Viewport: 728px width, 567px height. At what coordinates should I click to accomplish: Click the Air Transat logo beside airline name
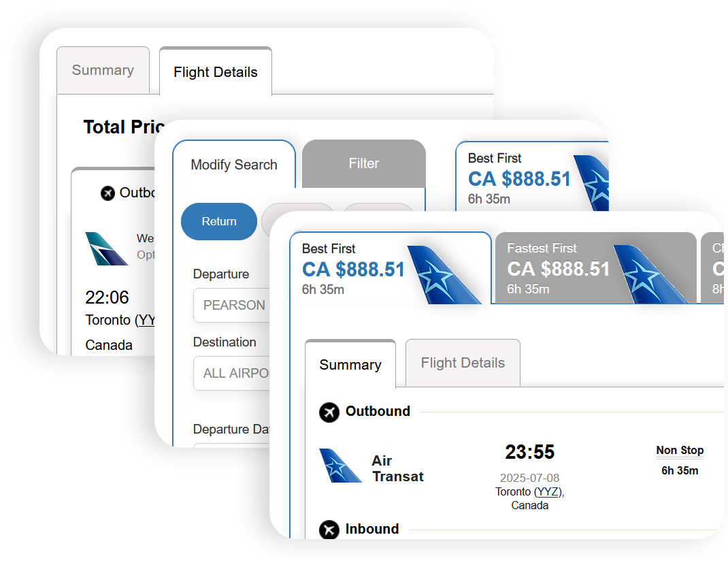pos(340,466)
